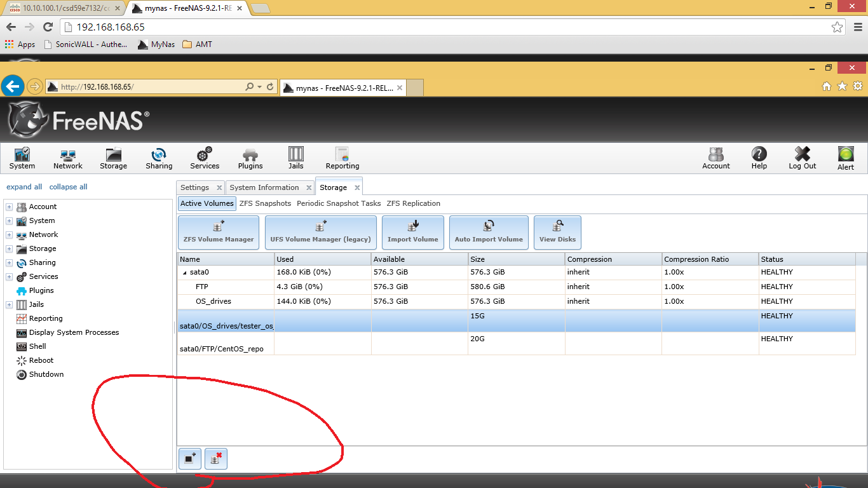Click the inner browser blue back button
Image resolution: width=868 pixels, height=488 pixels.
(12, 86)
